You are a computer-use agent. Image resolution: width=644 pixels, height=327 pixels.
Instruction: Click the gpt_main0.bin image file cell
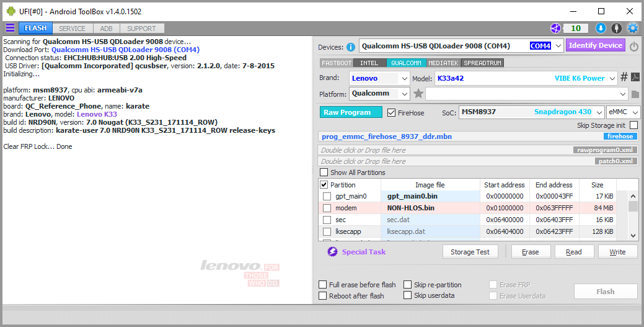(x=430, y=196)
